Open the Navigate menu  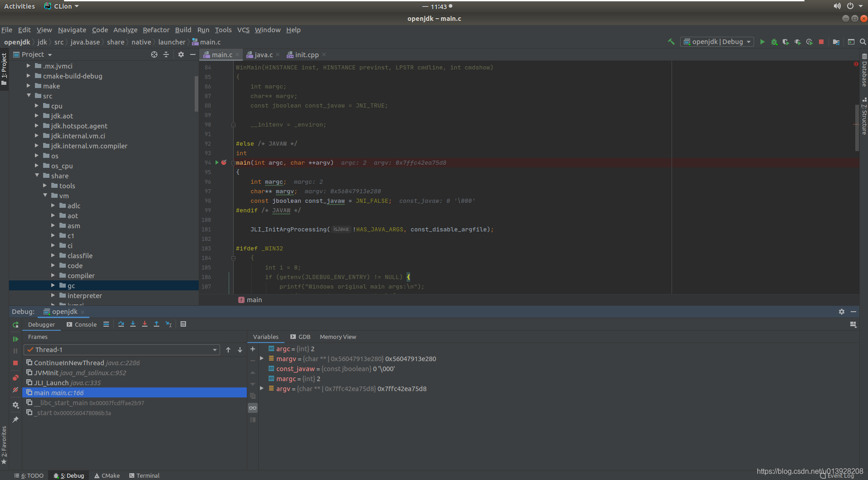click(x=72, y=30)
